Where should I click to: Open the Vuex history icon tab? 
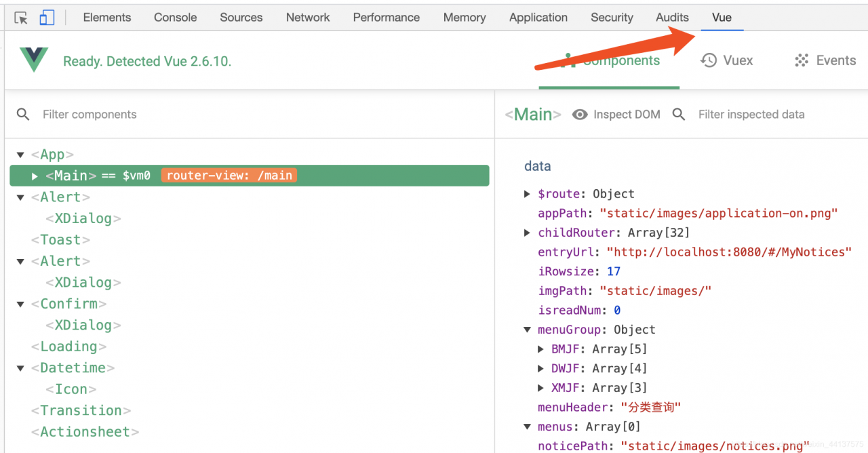pyautogui.click(x=709, y=60)
